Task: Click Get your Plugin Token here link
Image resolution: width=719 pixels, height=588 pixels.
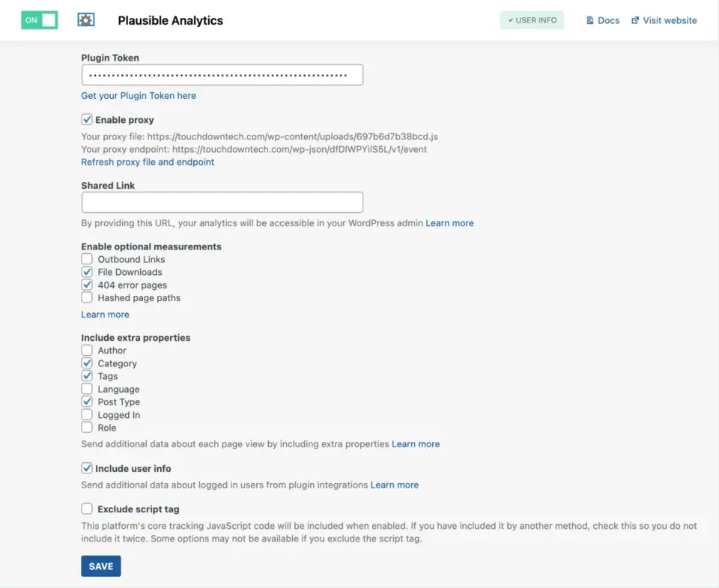Action: click(x=139, y=95)
